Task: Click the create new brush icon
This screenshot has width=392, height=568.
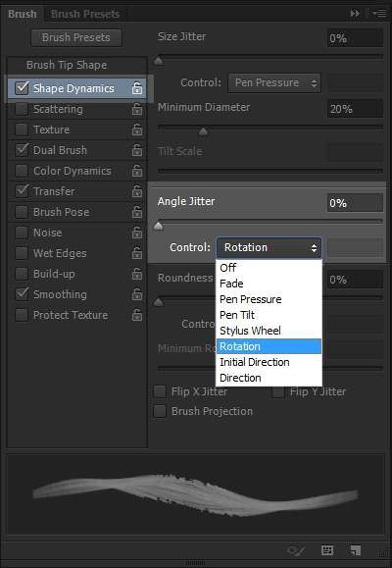Action: [x=356, y=550]
